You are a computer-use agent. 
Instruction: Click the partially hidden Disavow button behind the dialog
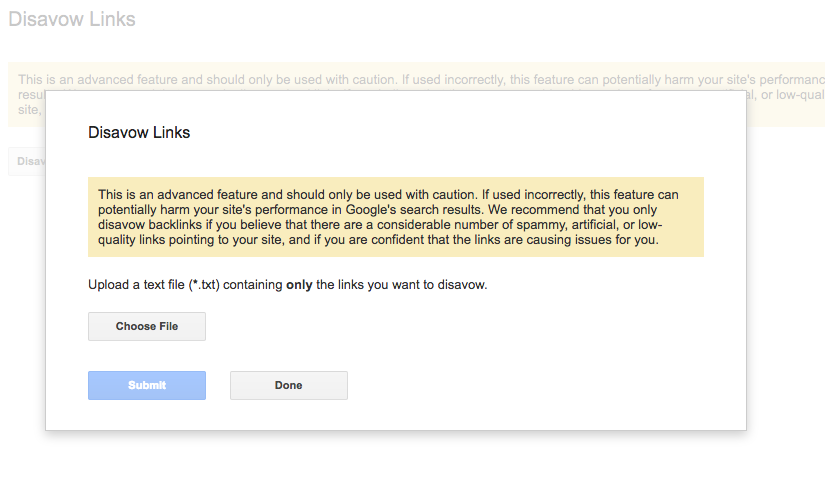pos(27,161)
